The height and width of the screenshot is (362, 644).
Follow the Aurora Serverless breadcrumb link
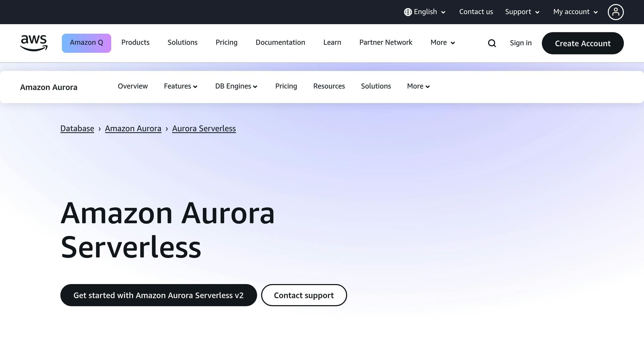coord(204,129)
